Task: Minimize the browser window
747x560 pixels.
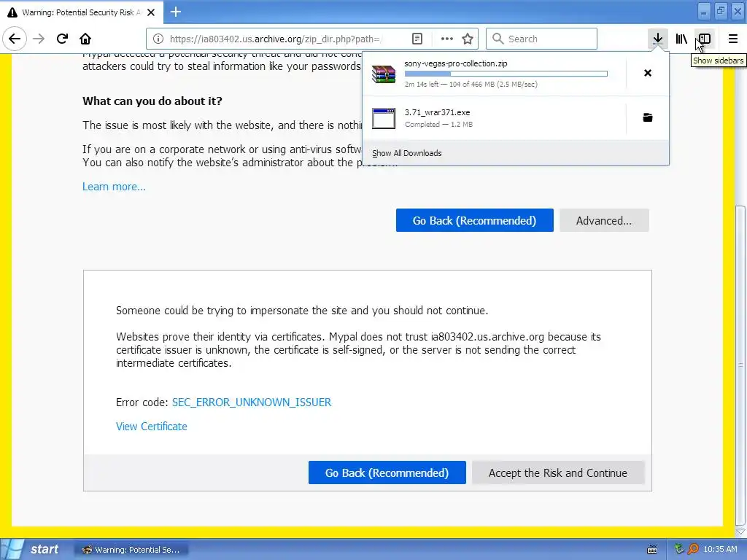Action: (x=704, y=12)
